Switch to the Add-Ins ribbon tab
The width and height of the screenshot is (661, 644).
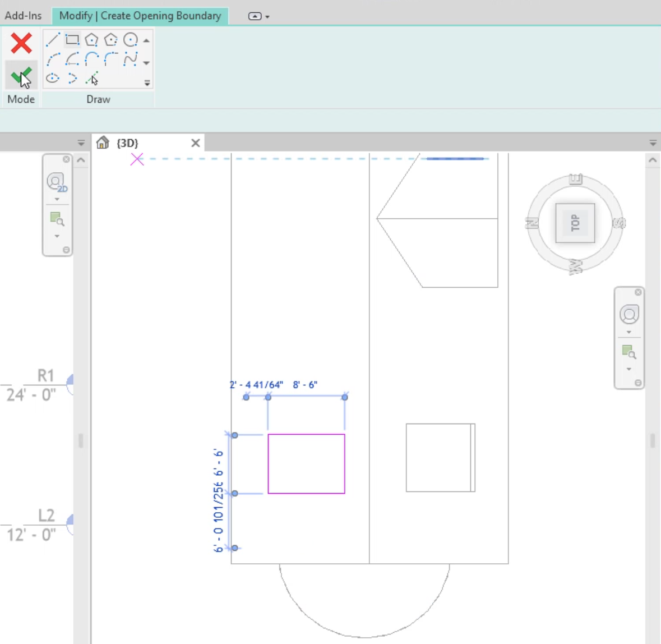(24, 16)
